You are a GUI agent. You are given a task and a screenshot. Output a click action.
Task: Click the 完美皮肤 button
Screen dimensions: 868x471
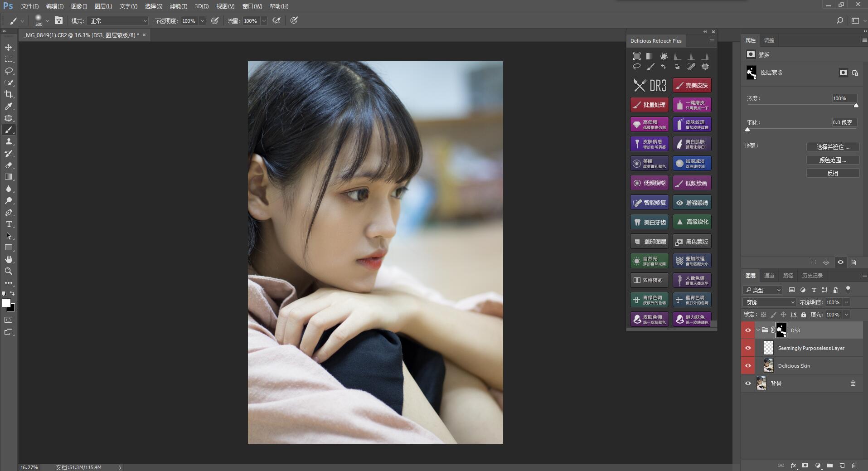pyautogui.click(x=692, y=85)
